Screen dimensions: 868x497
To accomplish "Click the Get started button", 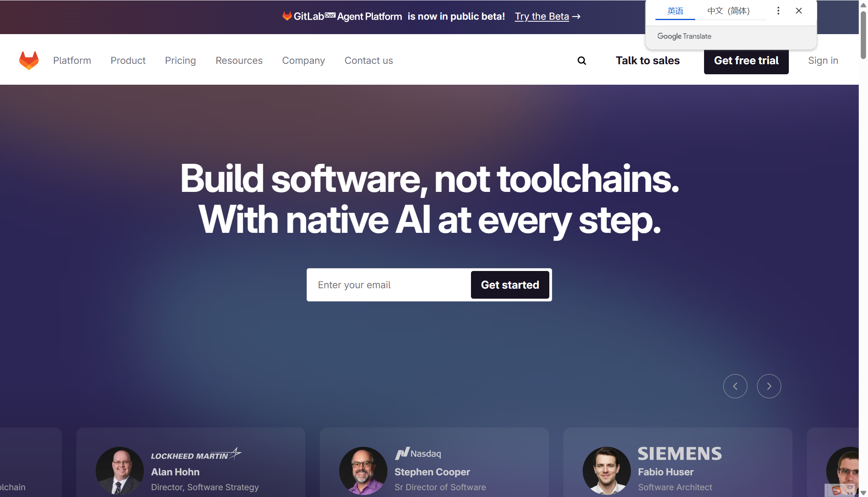I will point(510,285).
